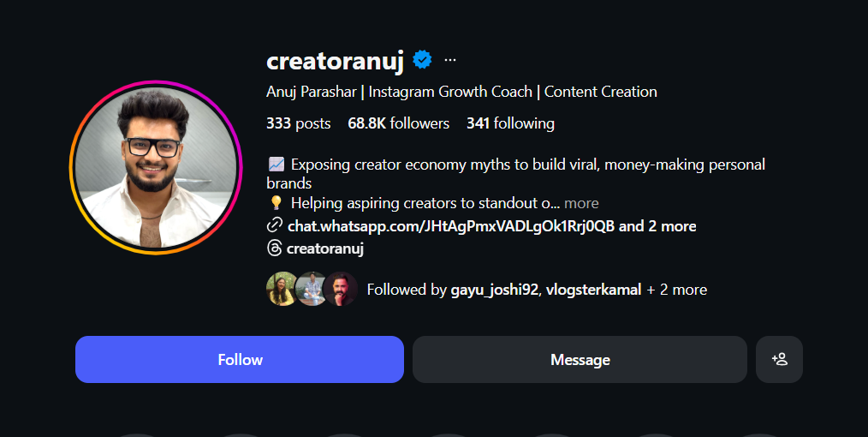Click the Threads logo icon
Image resolution: width=868 pixels, height=437 pixels.
(x=275, y=248)
